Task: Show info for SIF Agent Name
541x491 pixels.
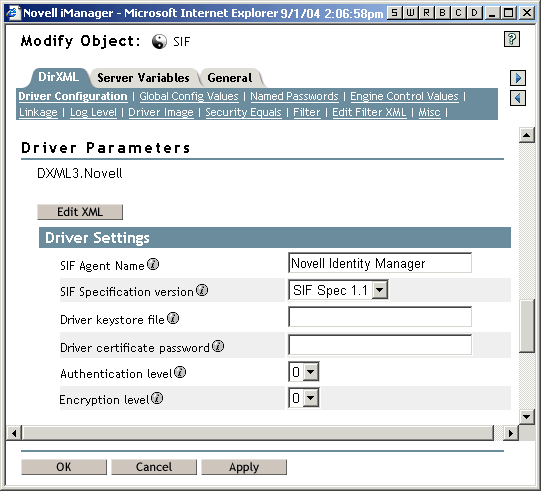Action: coord(153,264)
